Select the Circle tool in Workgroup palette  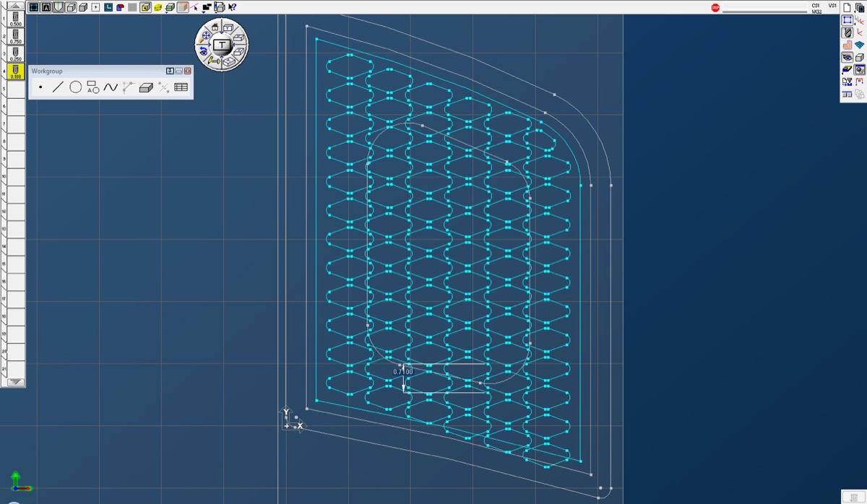[x=75, y=87]
